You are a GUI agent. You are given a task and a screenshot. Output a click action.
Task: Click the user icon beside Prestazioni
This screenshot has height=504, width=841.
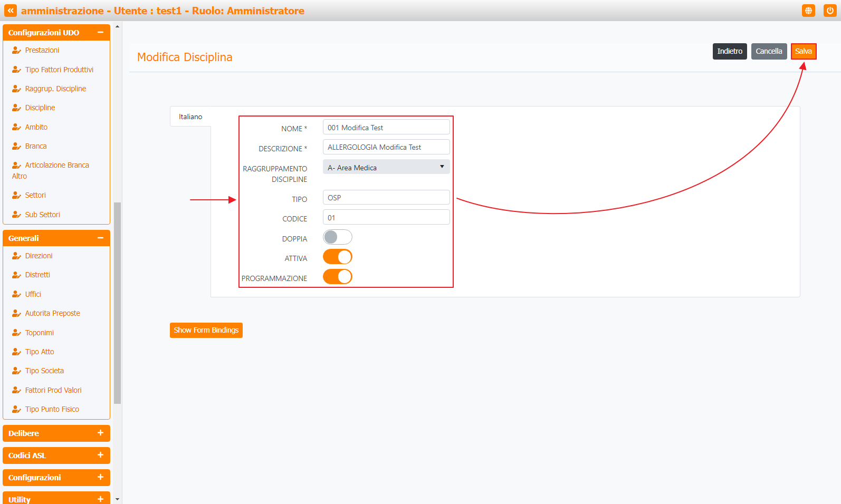point(16,51)
